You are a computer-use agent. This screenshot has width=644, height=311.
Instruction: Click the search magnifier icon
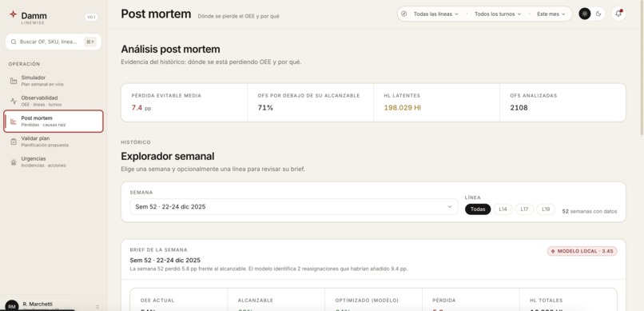(14, 42)
